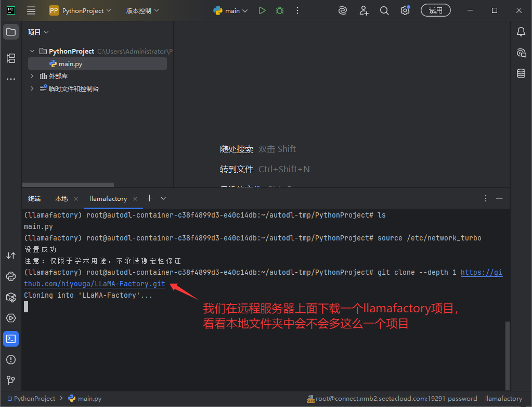Screen dimensions: 532x407
Task: Select main.py in project tree
Action: tap(97, 64)
